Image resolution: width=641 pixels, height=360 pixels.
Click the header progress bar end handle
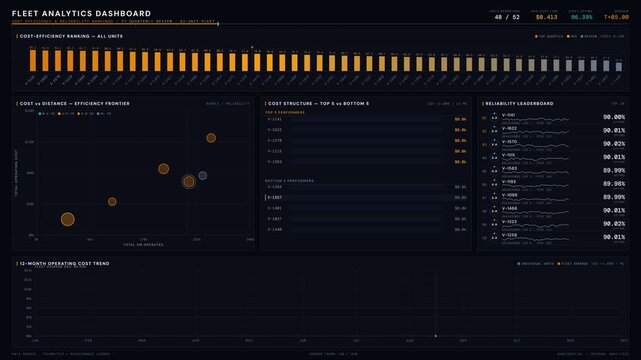point(218,24)
